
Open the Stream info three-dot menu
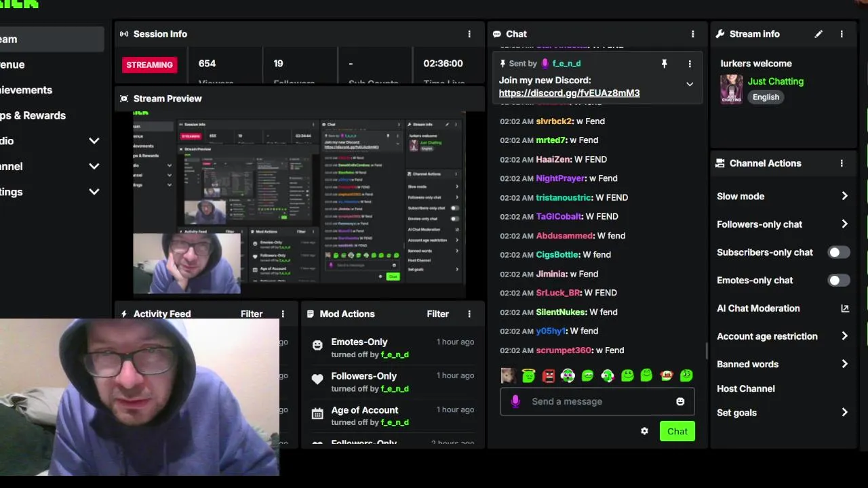pos(842,34)
